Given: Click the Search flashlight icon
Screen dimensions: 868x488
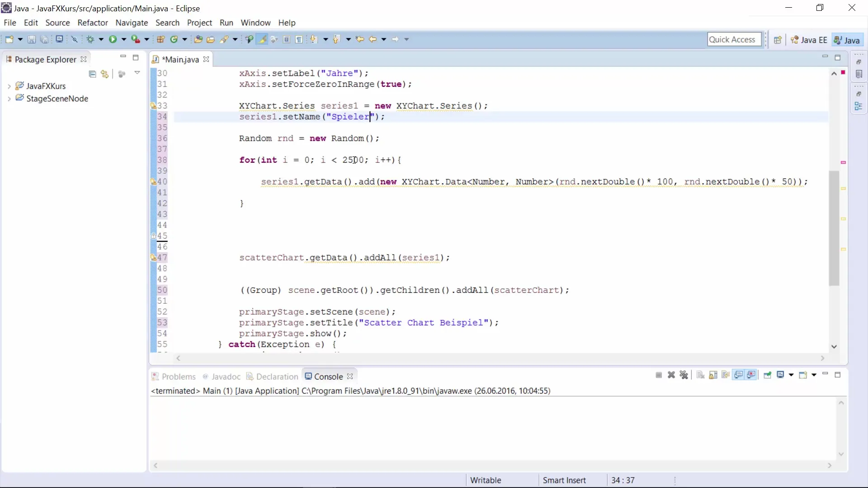Looking at the screenshot, I should [x=224, y=39].
